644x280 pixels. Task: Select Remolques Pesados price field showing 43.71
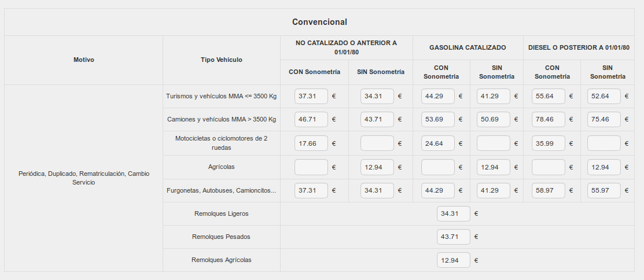coord(454,237)
